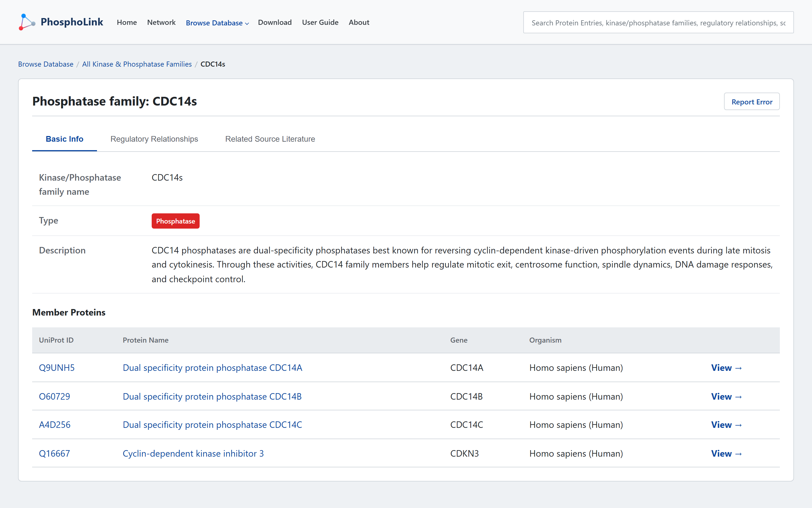The image size is (812, 508).
Task: Select the Basic Info tab
Action: click(64, 139)
